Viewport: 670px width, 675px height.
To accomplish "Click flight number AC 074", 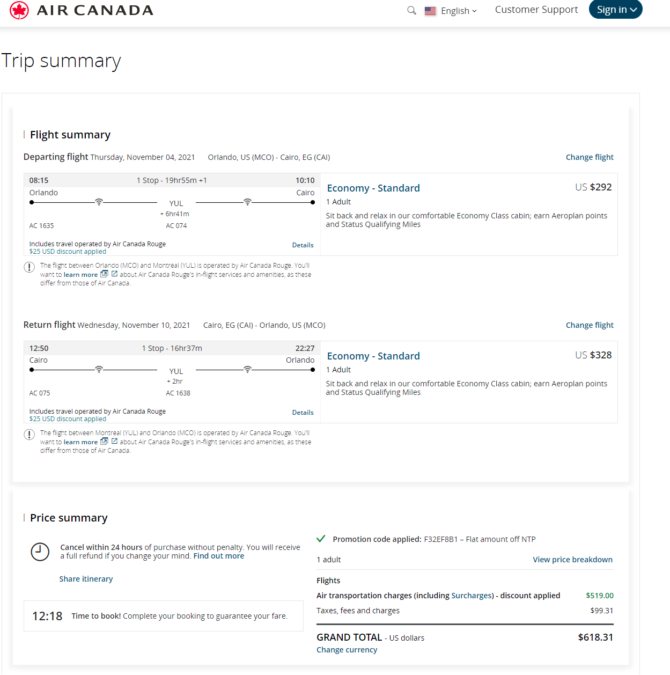I will pos(176,226).
